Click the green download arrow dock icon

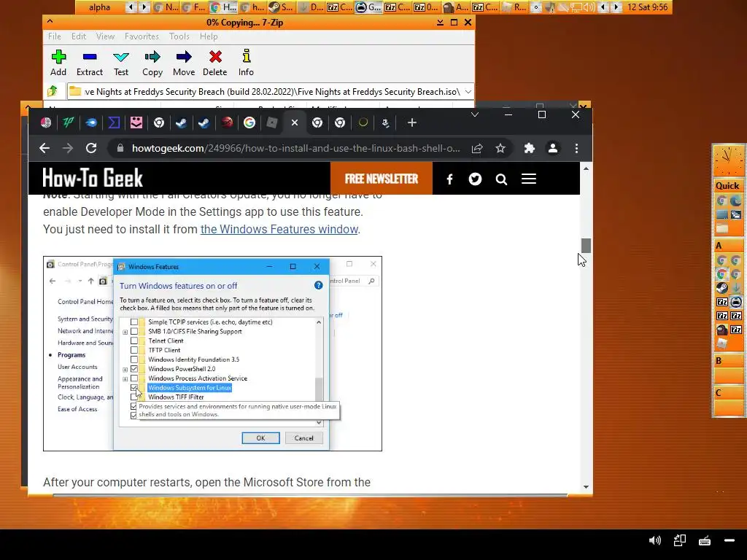(735, 288)
